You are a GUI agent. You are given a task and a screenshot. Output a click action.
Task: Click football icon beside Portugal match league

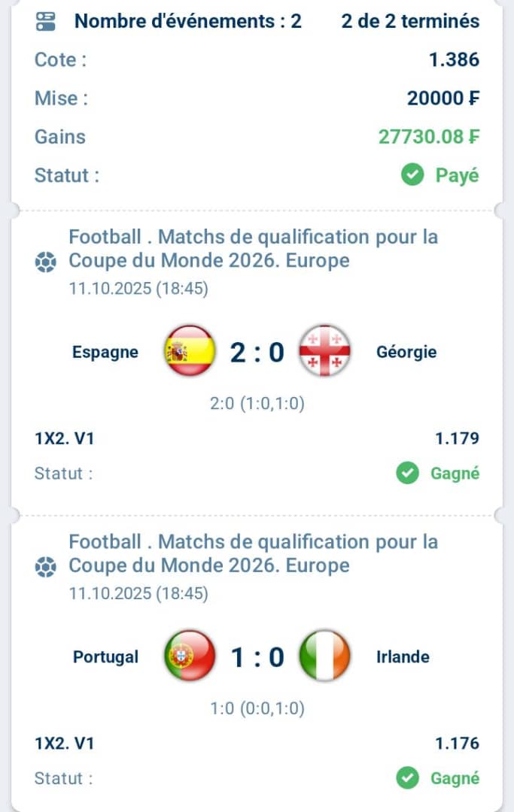46,567
